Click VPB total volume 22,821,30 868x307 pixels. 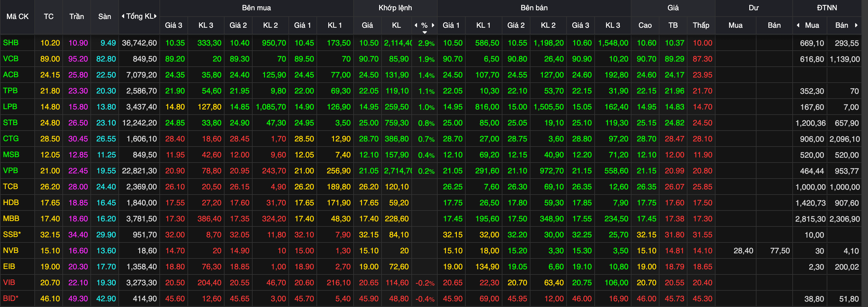pyautogui.click(x=139, y=170)
